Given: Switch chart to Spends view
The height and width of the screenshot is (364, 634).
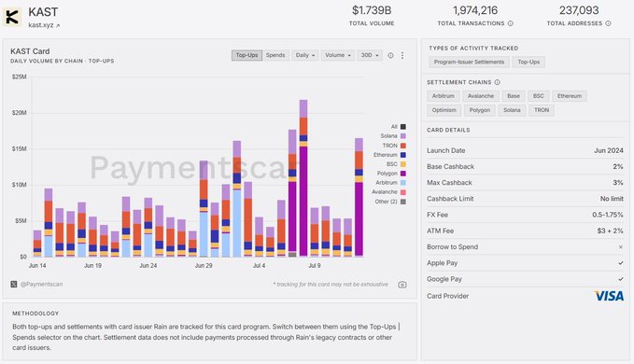Looking at the screenshot, I should [x=275, y=55].
